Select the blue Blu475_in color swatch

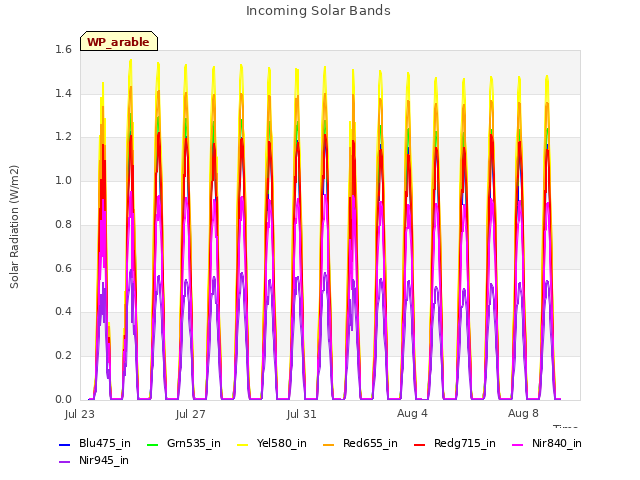pos(64,444)
